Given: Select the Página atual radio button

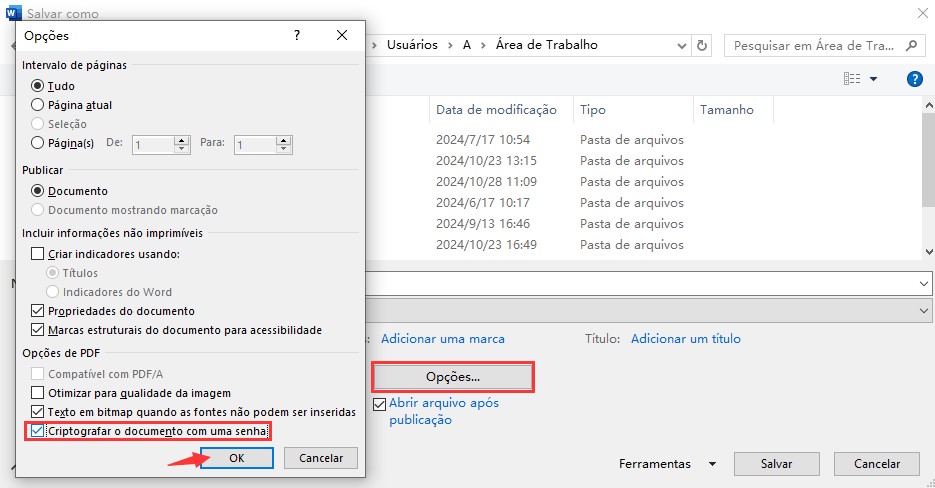Looking at the screenshot, I should (x=38, y=105).
